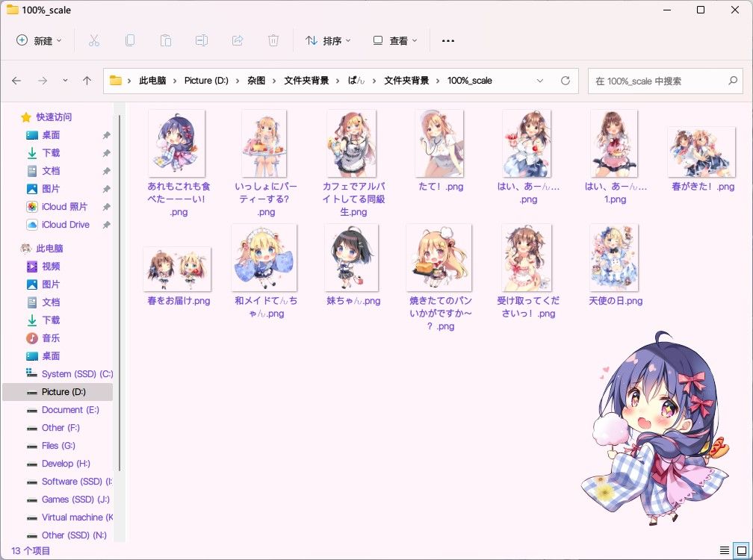Refresh the current folder view
This screenshot has height=560, width=753.
point(565,81)
